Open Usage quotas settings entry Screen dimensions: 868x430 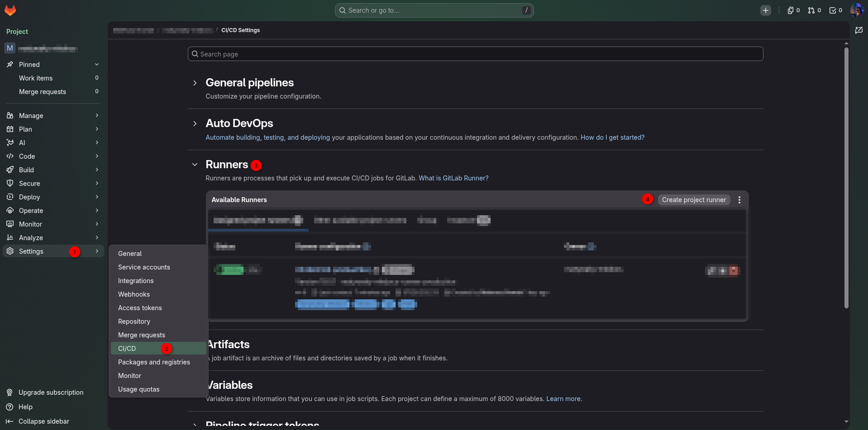pos(158,389)
